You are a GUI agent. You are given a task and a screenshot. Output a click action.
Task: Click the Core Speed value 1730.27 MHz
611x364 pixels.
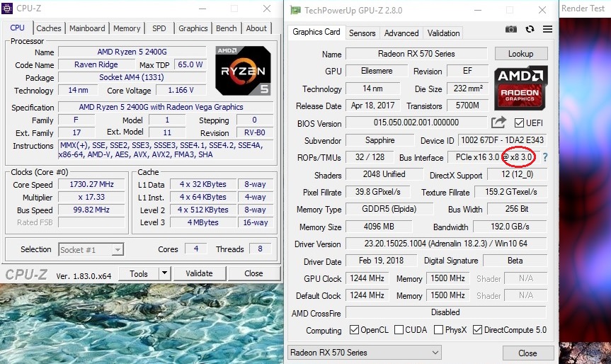(x=91, y=184)
